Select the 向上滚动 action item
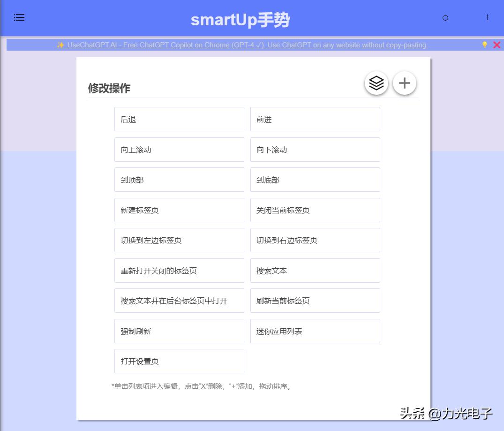This screenshot has width=504, height=431. [179, 149]
